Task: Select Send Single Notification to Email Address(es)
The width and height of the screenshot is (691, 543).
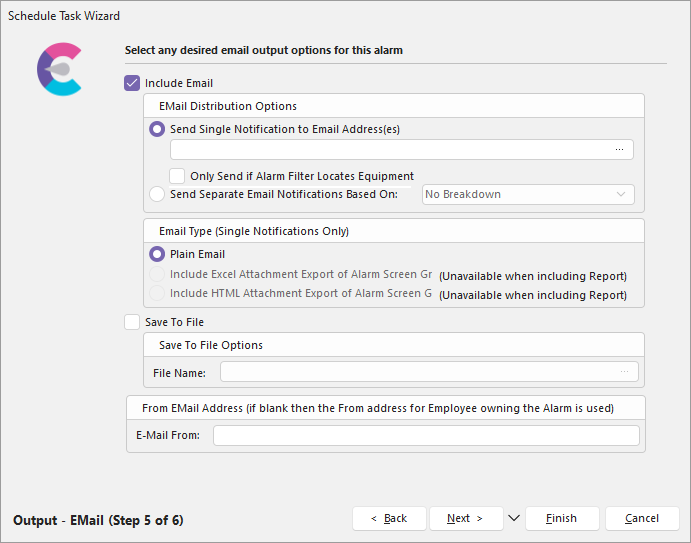Action: (156, 129)
